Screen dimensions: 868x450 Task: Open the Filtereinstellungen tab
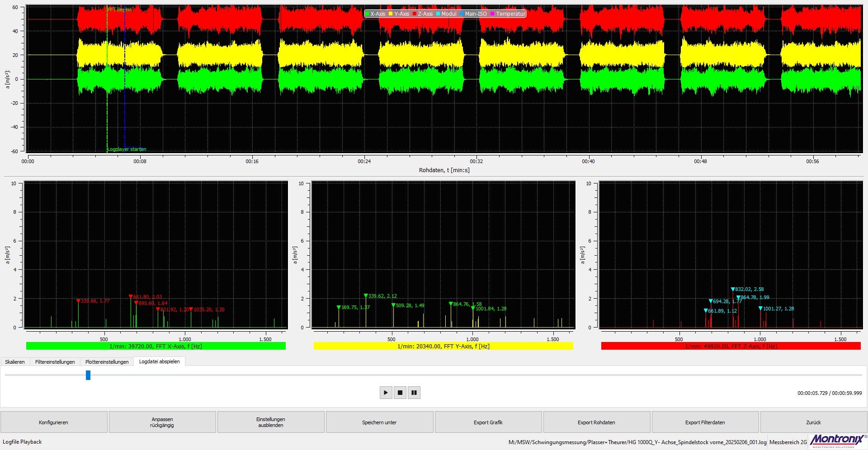point(55,361)
